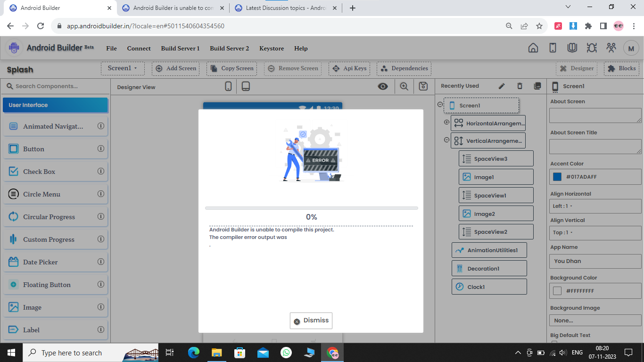
Task: Switch to Latest Discussion topics browser tab
Action: point(286,8)
